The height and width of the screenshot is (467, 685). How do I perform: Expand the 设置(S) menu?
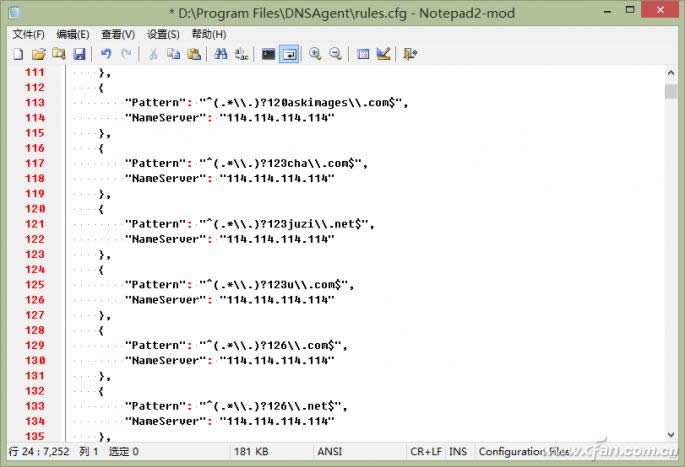(163, 34)
